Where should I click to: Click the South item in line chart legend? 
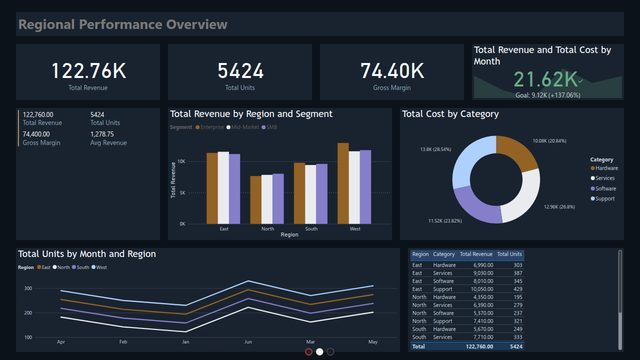click(80, 267)
